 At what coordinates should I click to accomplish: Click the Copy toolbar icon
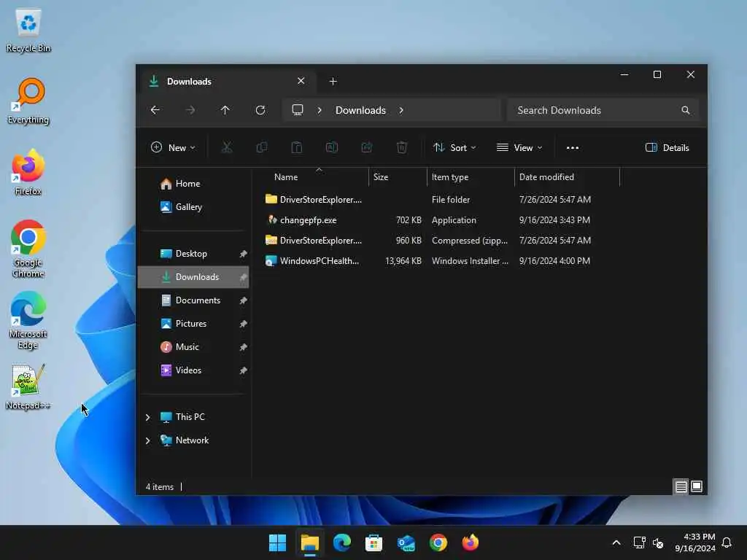(x=262, y=147)
